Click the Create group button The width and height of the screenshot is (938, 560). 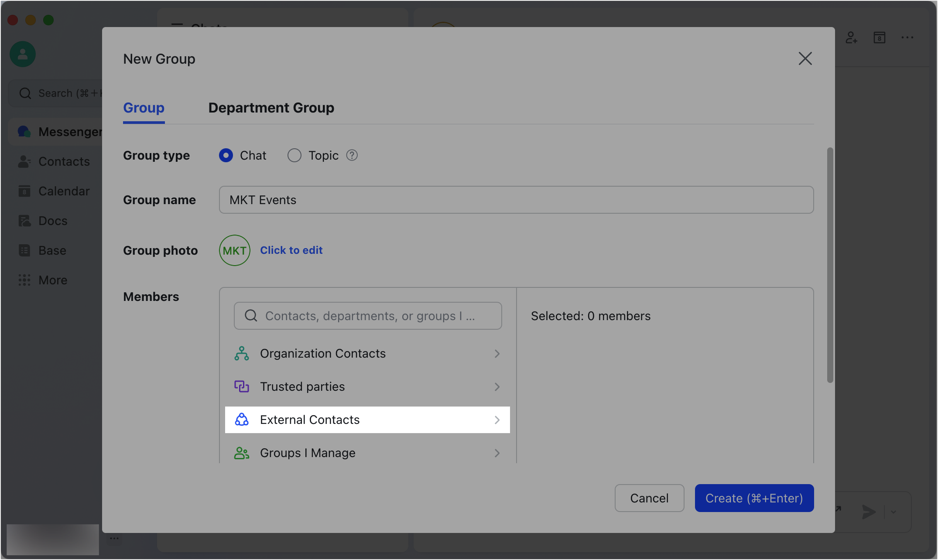click(x=754, y=498)
